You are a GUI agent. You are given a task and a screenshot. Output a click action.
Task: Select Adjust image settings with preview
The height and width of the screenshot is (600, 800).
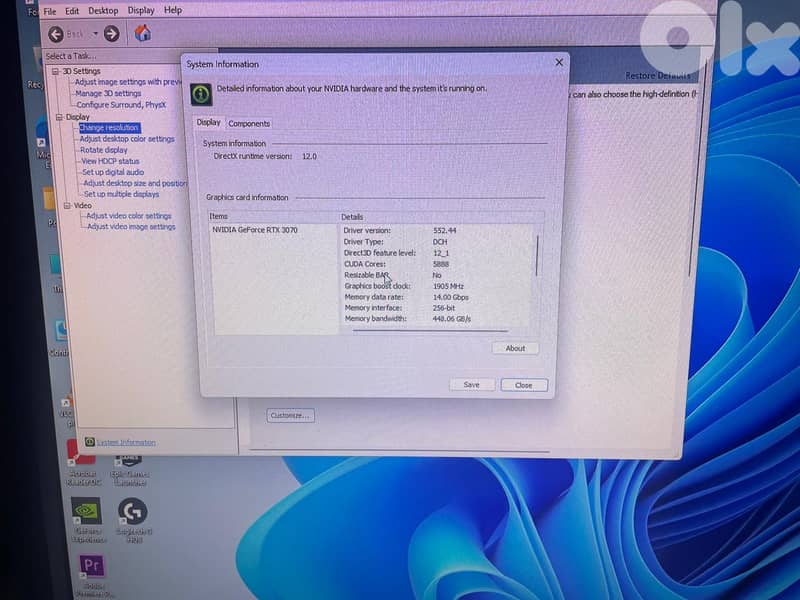point(128,82)
